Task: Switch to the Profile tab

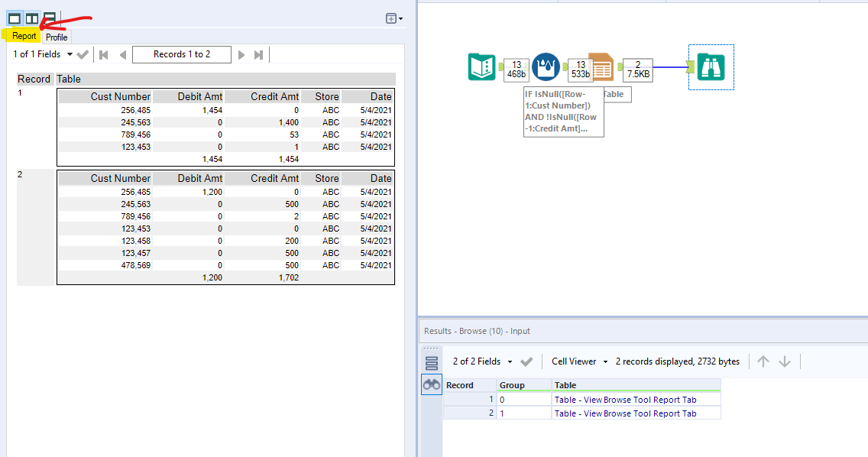Action: pyautogui.click(x=56, y=37)
